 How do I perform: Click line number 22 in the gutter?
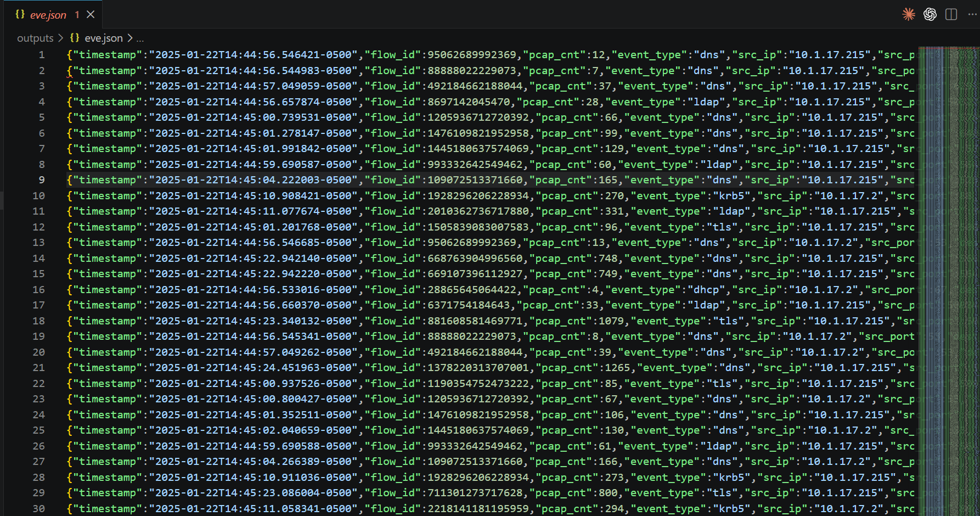click(38, 383)
